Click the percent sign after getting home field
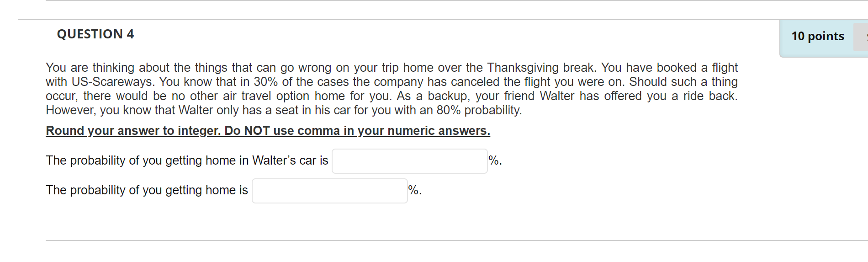868x262 pixels. tap(413, 190)
